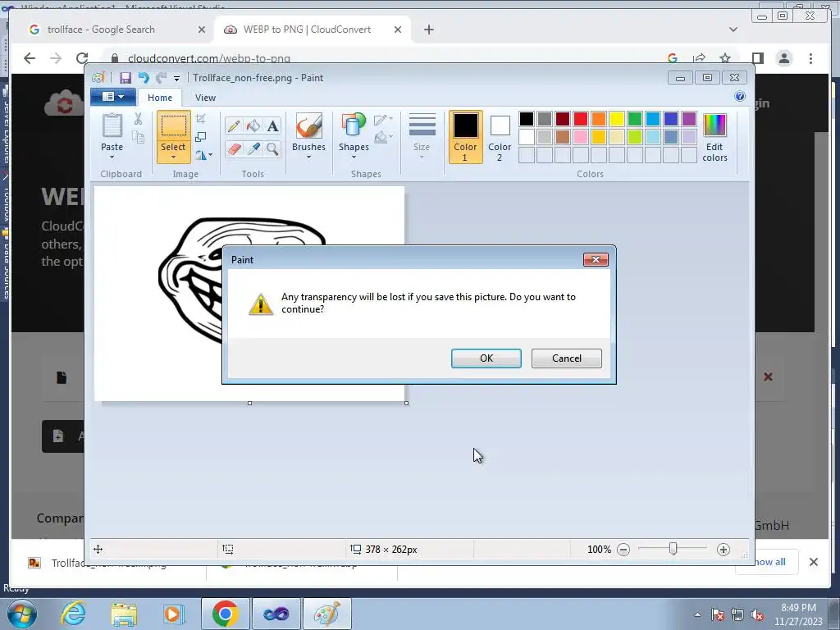840x630 pixels.
Task: Click the Undo arrow in Paint title bar
Action: click(144, 78)
